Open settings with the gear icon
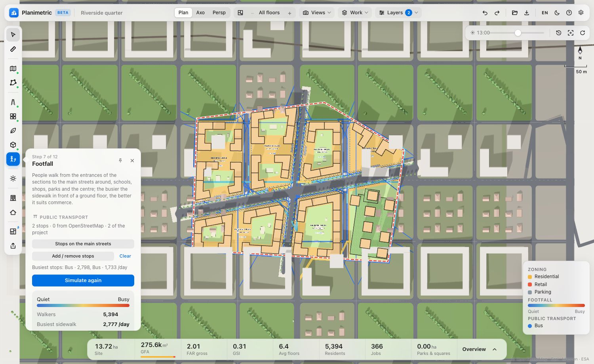Viewport: 594px width, 364px height. pos(581,13)
